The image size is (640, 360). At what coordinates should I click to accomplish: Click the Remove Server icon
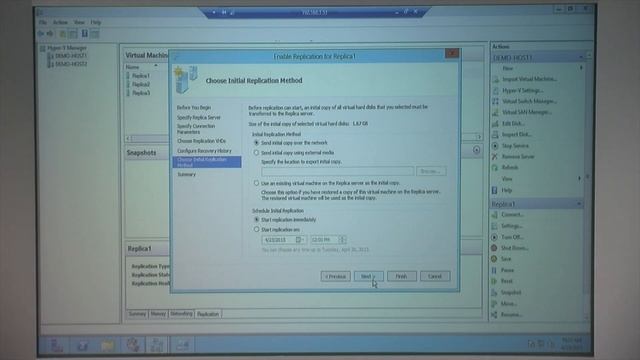coord(495,156)
